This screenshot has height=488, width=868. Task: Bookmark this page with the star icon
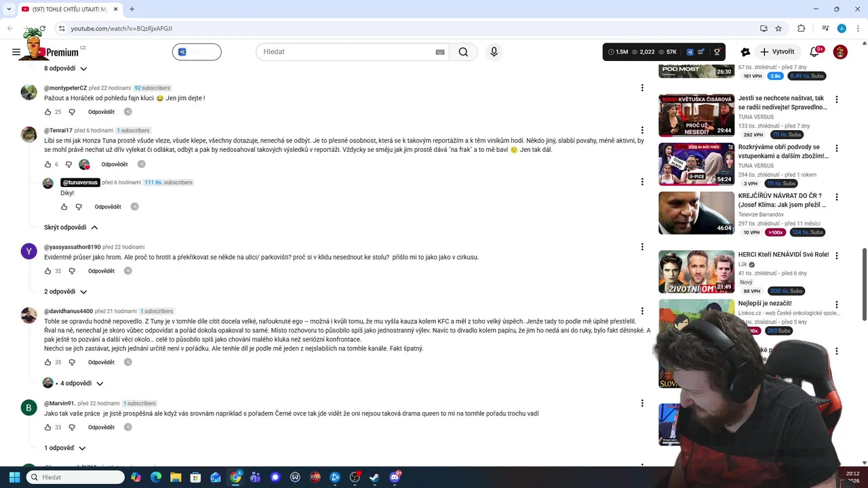click(x=778, y=28)
